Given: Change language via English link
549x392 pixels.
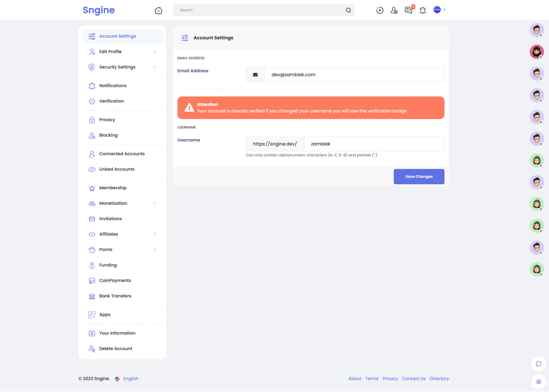Looking at the screenshot, I should tap(131, 379).
